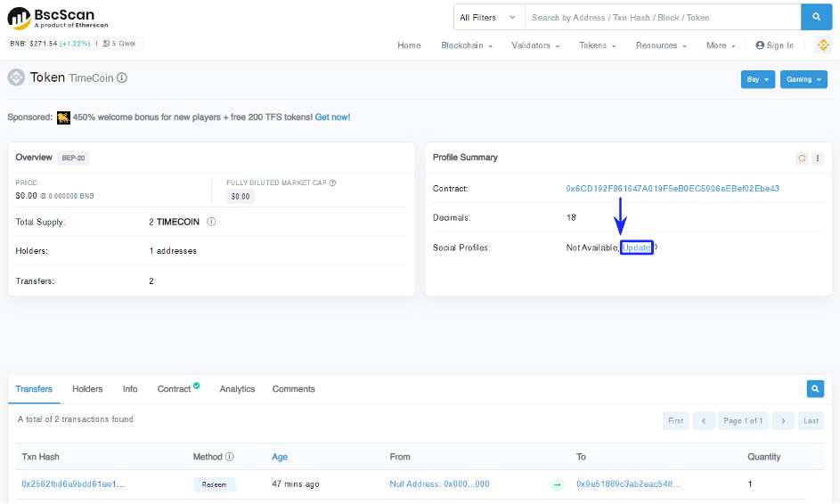
Task: Click the BNB price $271.54 text
Action: 33,44
